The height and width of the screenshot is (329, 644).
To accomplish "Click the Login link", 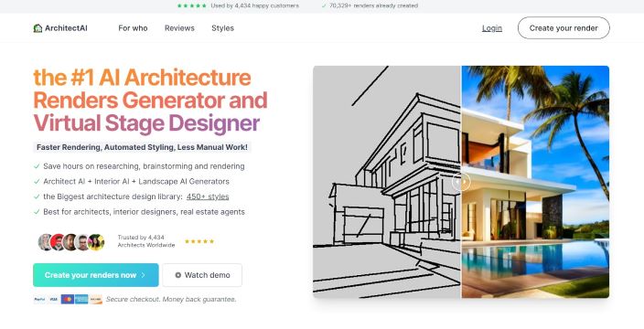I will tap(492, 28).
